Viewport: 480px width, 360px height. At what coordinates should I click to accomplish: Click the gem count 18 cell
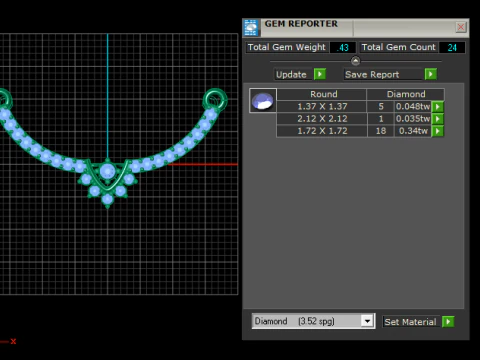pos(381,131)
